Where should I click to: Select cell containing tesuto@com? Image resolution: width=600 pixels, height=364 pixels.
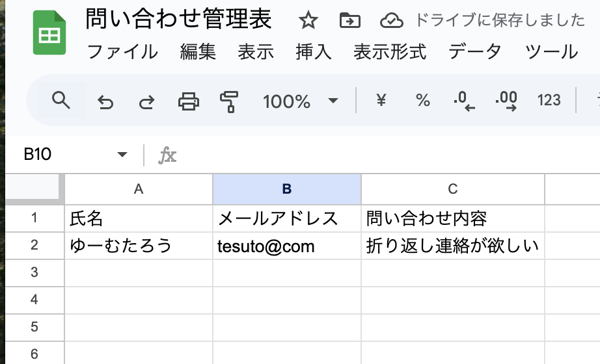click(286, 246)
